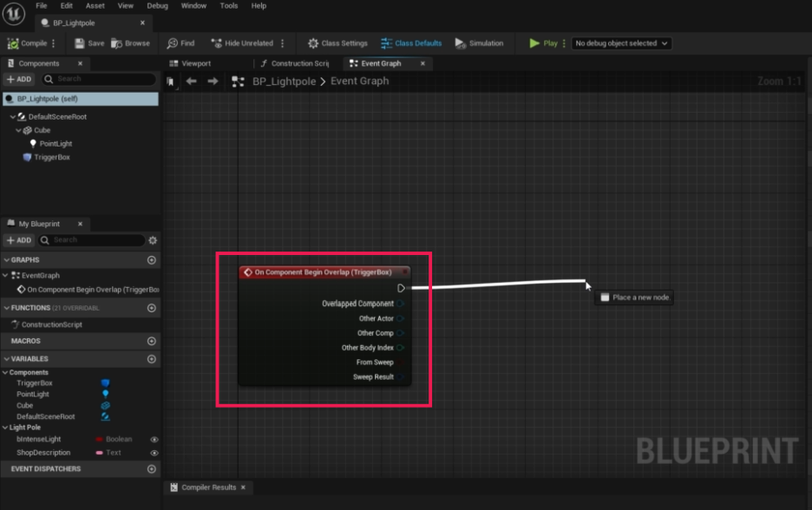Click BP_Lightpole in the breadcrumb
812x510 pixels.
click(284, 82)
